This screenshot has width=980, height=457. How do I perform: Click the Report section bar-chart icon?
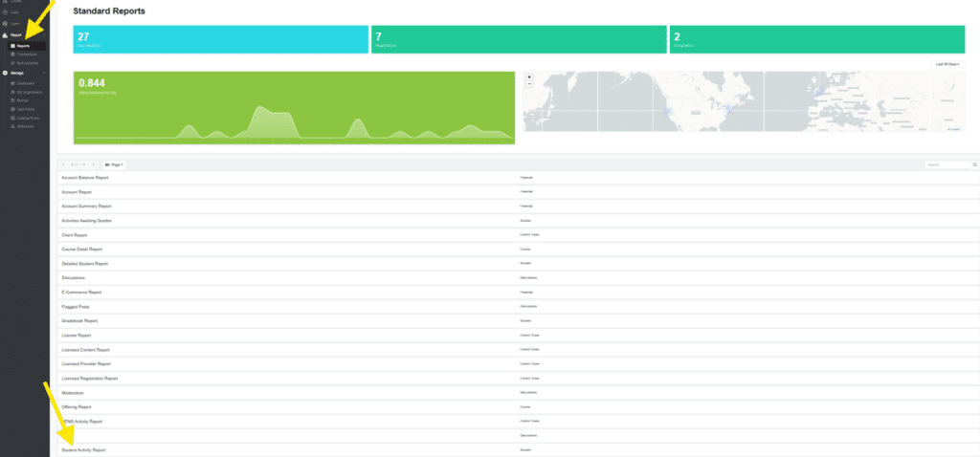coord(5,35)
